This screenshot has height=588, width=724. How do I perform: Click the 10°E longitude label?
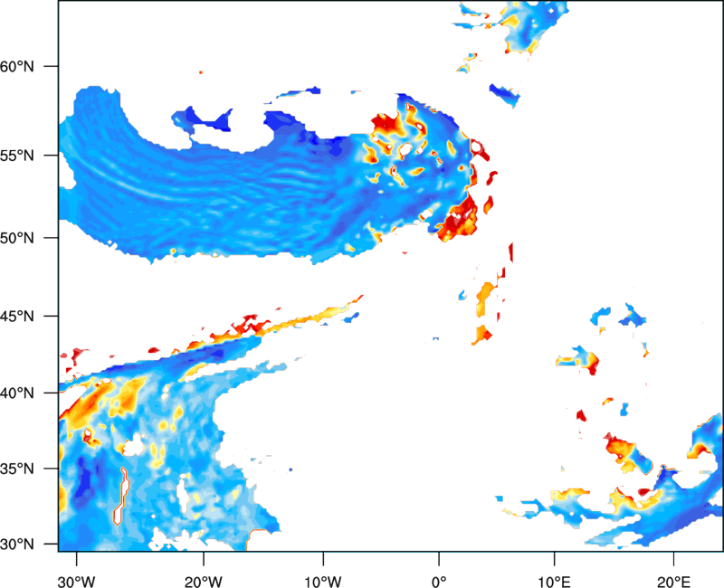pos(554,582)
